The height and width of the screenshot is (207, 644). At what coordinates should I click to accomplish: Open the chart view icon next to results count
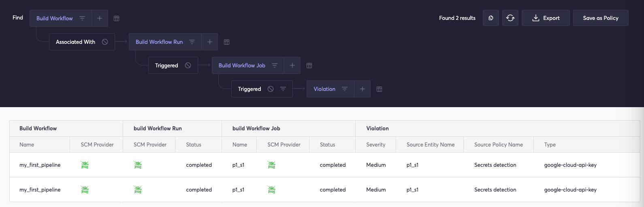491,18
